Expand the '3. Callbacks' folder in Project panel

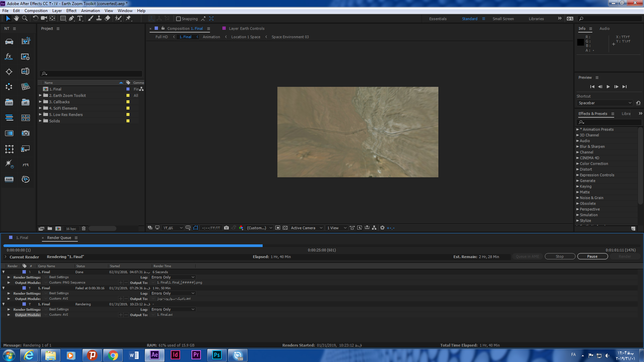[x=41, y=102]
